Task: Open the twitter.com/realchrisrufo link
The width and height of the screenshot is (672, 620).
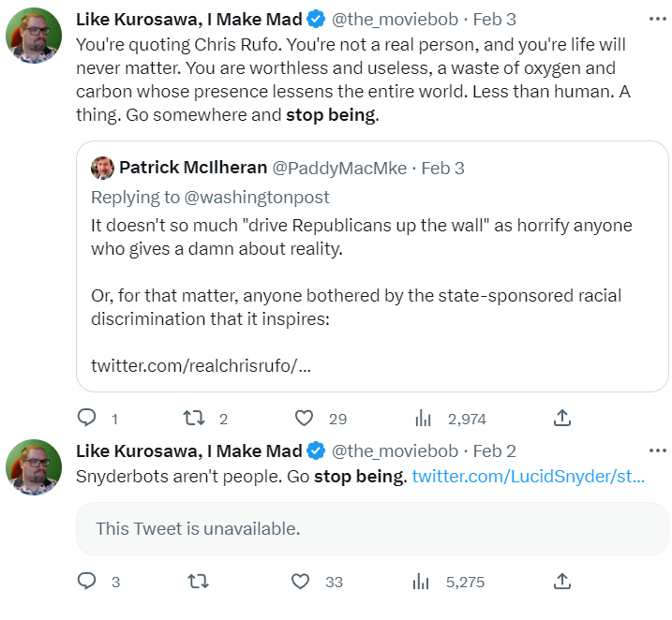Action: [x=201, y=365]
